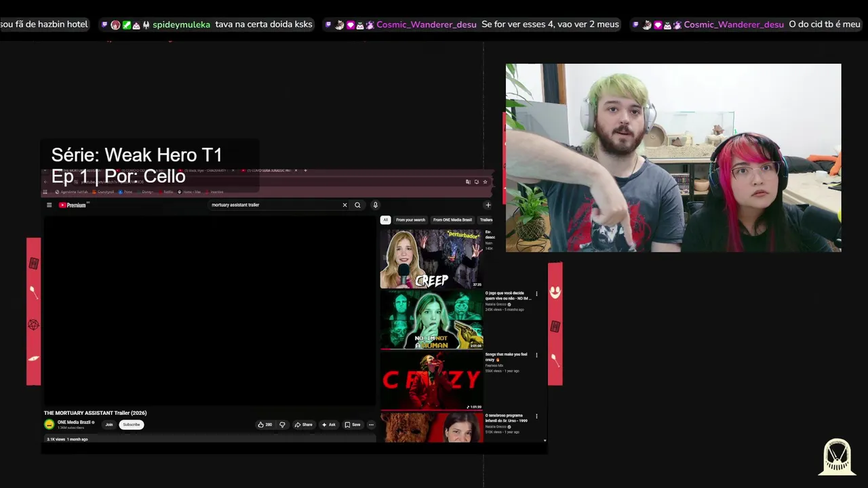Open the Crunchyroll bookmark
The image size is (868, 488).
(103, 192)
